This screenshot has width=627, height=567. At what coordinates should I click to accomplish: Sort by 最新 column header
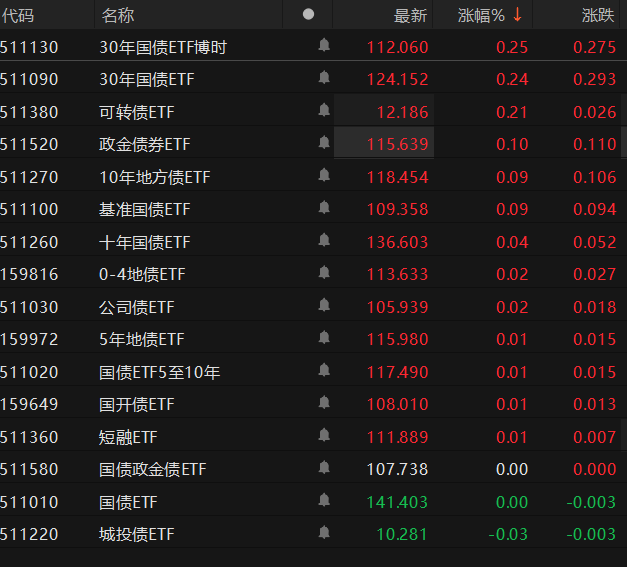tap(410, 16)
